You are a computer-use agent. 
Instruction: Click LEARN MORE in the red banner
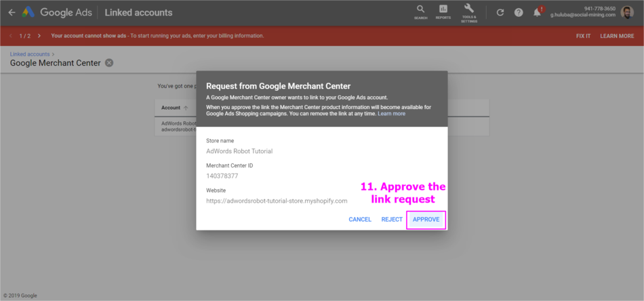click(x=617, y=36)
